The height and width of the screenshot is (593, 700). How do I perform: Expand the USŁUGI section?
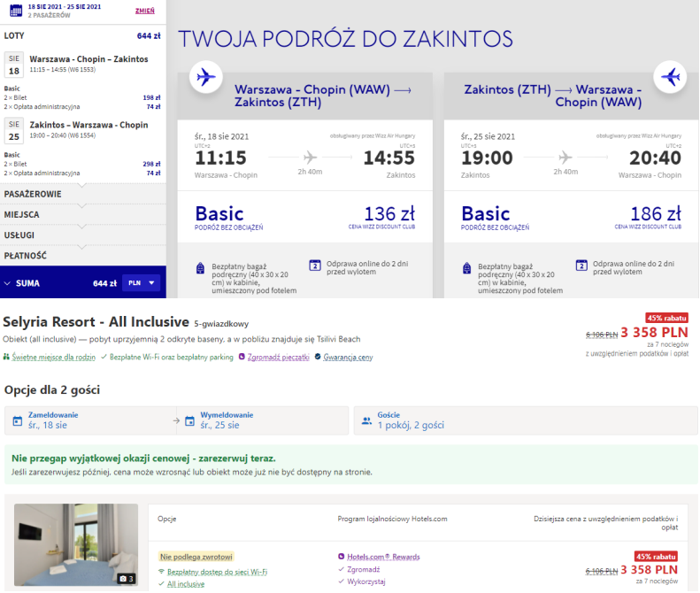(x=83, y=235)
